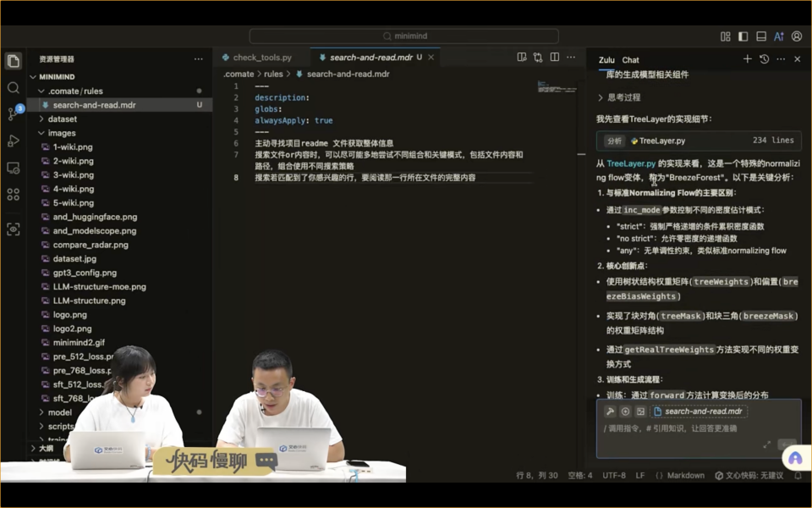This screenshot has height=508, width=812.
Task: Click the TreeLayer.py link in the answer text
Action: tap(631, 163)
